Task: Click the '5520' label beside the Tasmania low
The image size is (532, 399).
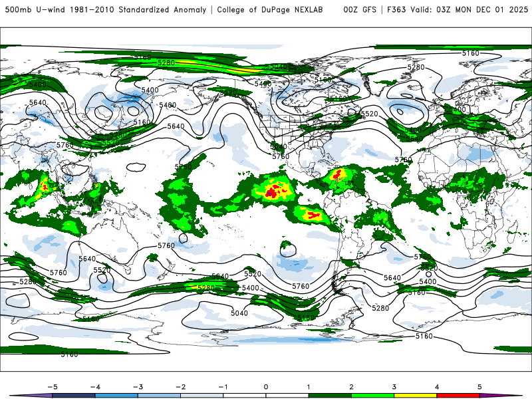Action: tap(102, 270)
